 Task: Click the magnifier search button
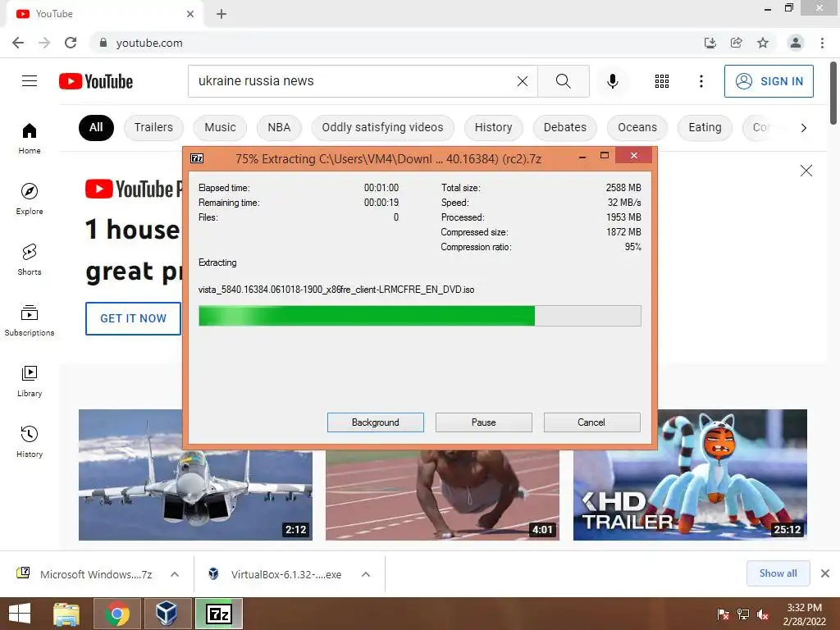click(563, 81)
